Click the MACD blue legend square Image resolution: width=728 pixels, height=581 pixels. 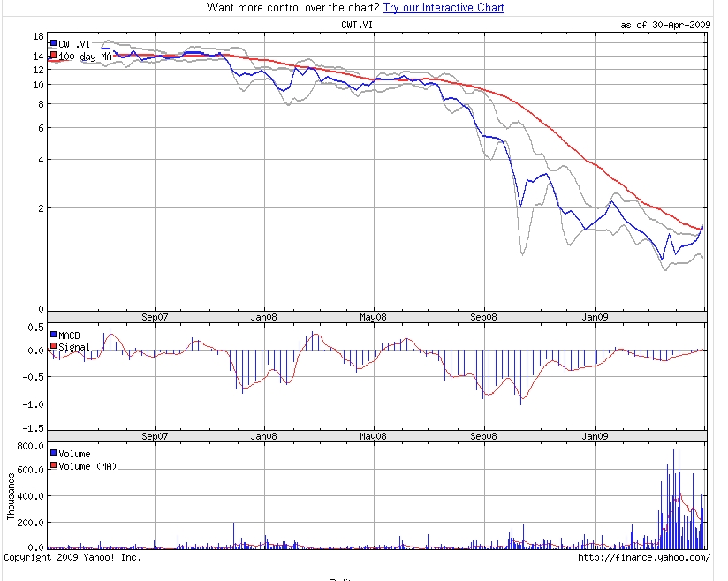coord(53,334)
